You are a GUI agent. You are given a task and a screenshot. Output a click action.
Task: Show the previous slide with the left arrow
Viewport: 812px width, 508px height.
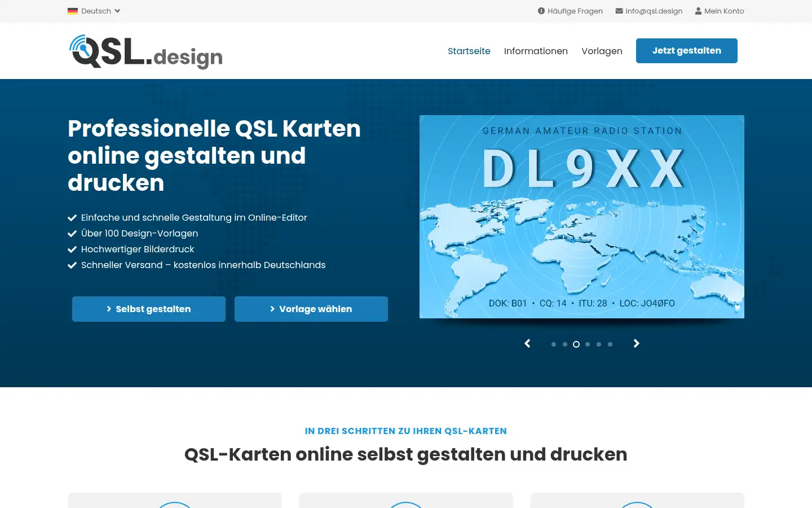click(527, 343)
